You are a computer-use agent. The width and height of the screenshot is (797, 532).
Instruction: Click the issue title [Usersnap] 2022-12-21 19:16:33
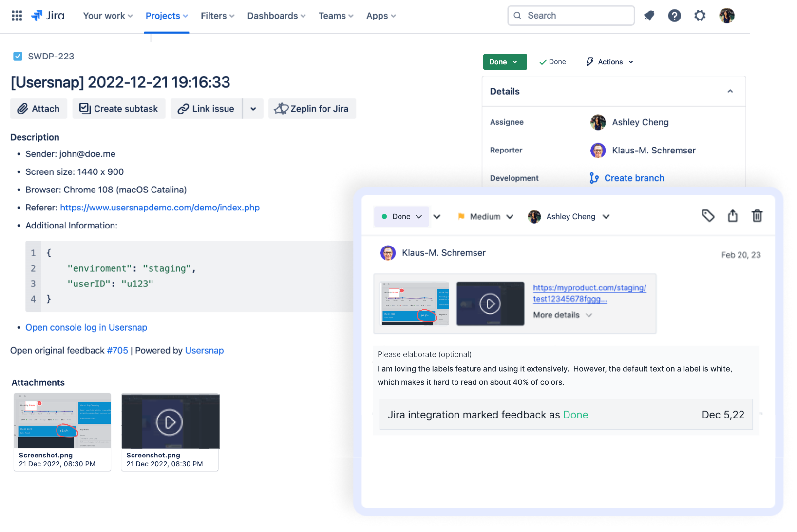(120, 82)
